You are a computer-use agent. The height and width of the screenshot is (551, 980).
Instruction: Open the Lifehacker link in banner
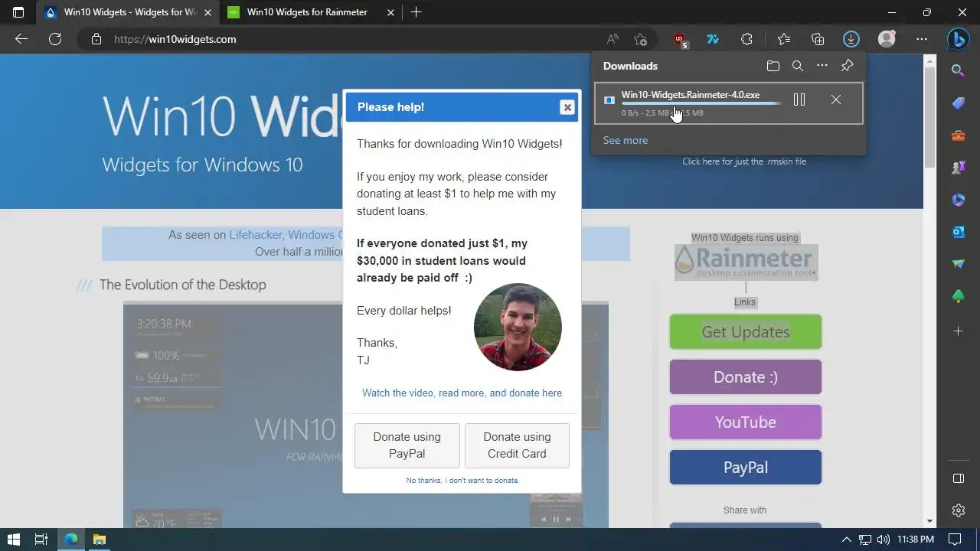click(x=256, y=235)
